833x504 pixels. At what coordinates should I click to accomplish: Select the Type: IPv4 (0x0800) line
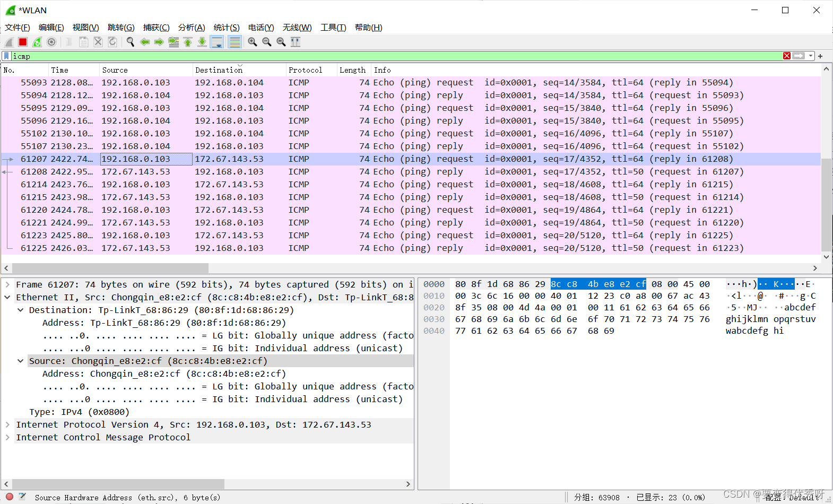coord(80,412)
